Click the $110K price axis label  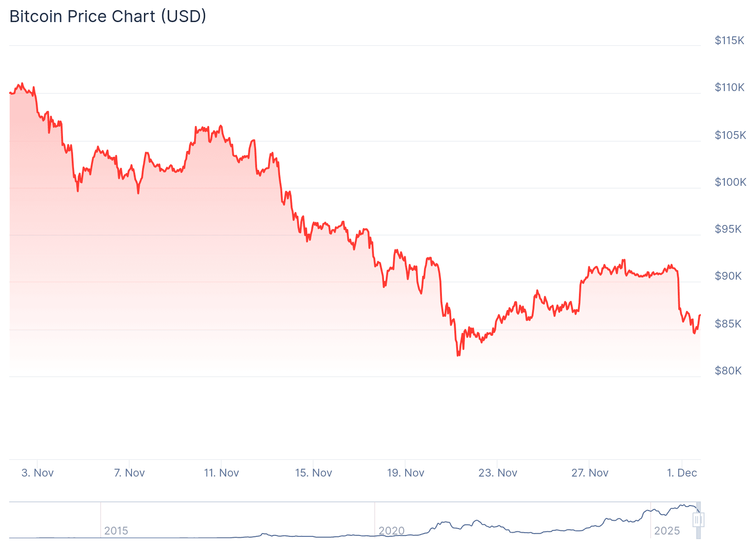pos(729,87)
